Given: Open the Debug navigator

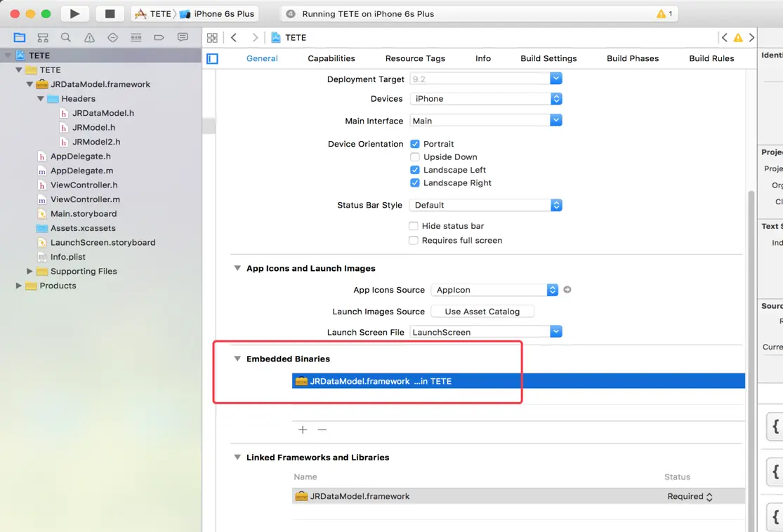Looking at the screenshot, I should coord(136,37).
